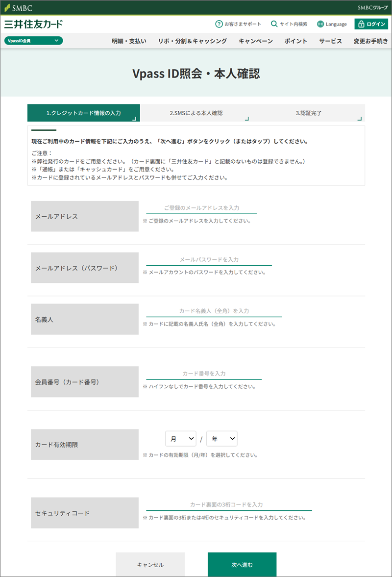
Task: Open the 明細・支払い menu
Action: click(x=129, y=41)
